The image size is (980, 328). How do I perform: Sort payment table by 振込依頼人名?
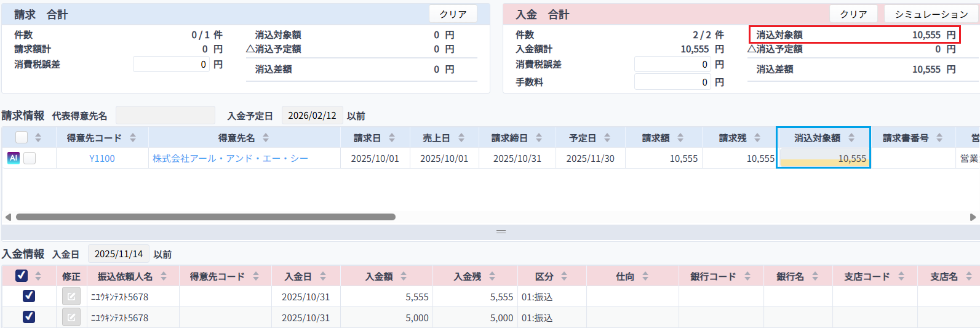click(164, 277)
